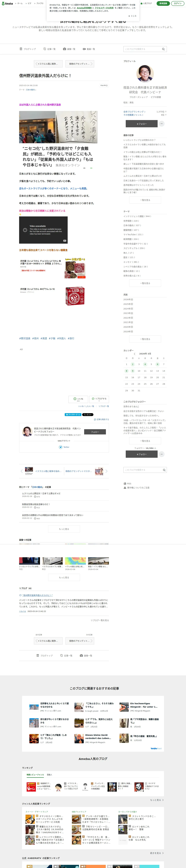Image resolution: width=186 pixels, height=868 pixels.
Task: Click 記事を報告する link
Action: [101, 420]
